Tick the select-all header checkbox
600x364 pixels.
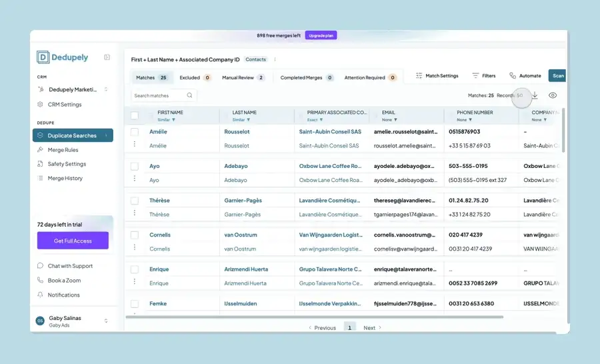135,115
